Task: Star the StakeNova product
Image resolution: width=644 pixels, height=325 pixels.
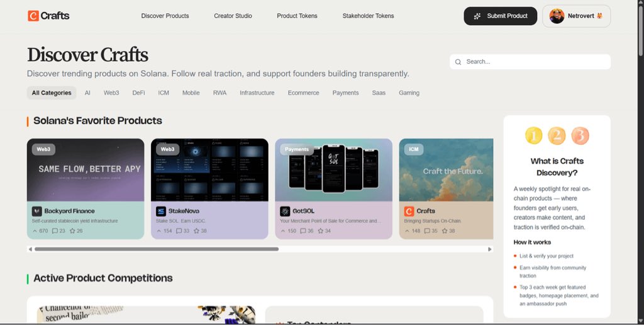Action: [x=196, y=231]
